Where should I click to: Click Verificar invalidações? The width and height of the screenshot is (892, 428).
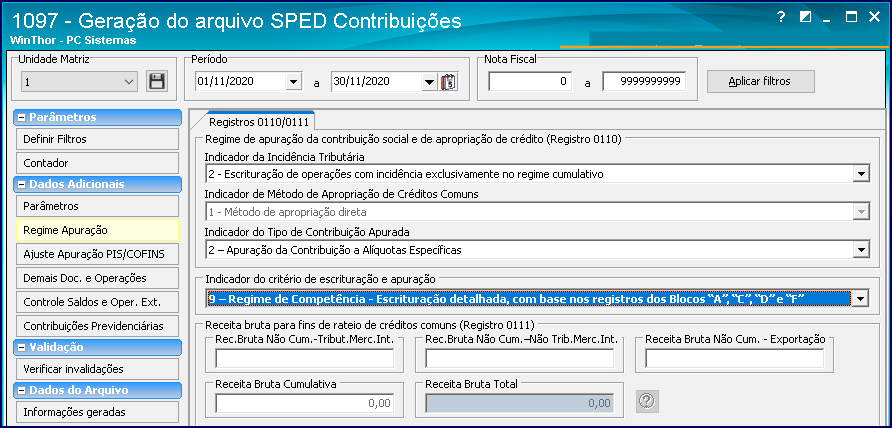pos(97,369)
